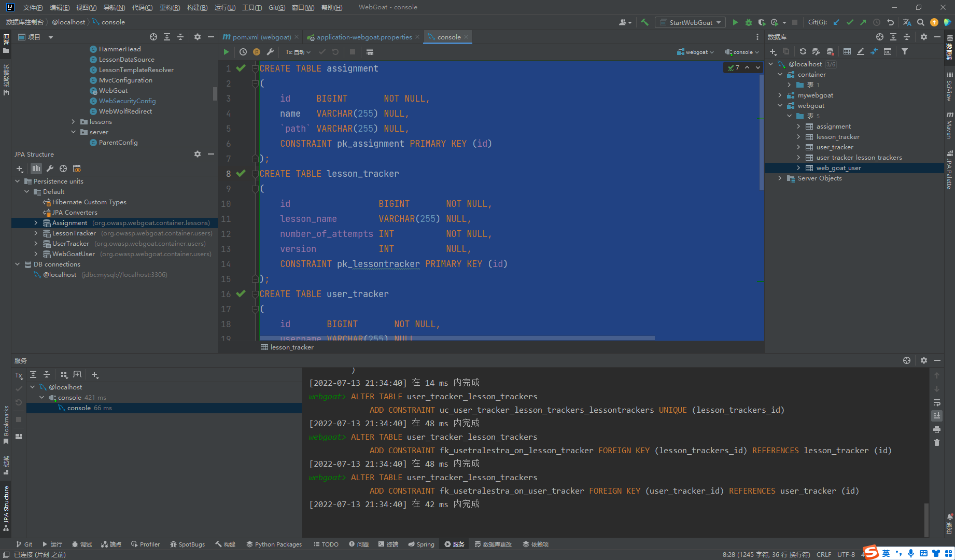Toggle in-editor results table icon

pyautogui.click(x=370, y=52)
